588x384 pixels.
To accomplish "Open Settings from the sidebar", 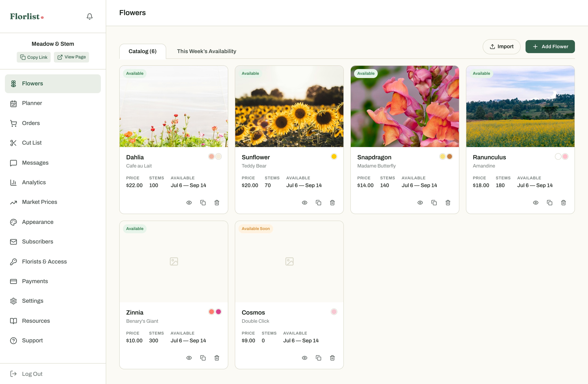I will 53,301.
